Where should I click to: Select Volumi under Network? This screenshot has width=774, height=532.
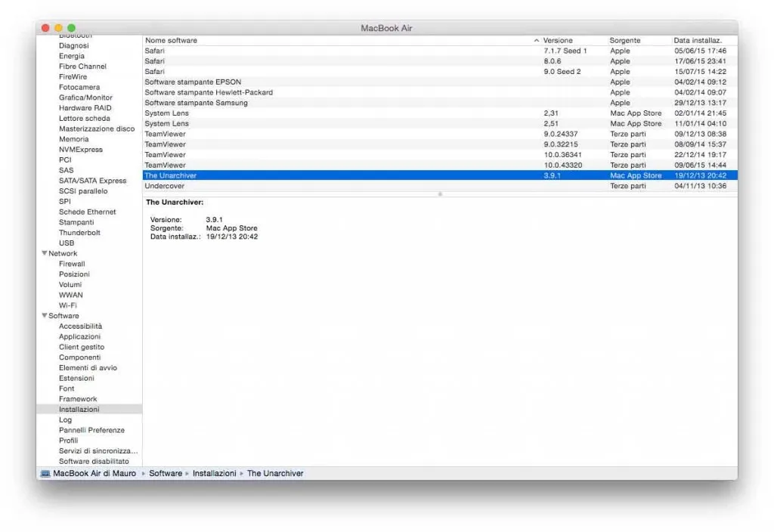[x=70, y=284]
